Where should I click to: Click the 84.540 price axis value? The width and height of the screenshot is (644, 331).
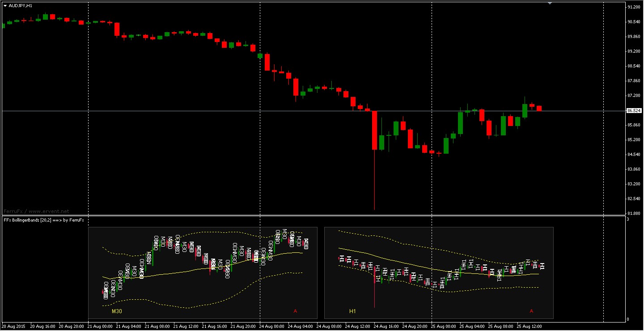(634, 155)
